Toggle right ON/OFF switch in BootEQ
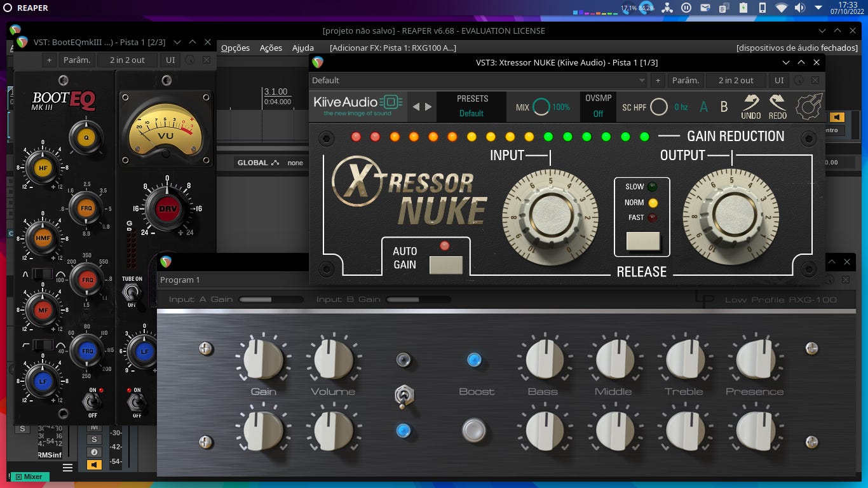868x488 pixels. [137, 402]
